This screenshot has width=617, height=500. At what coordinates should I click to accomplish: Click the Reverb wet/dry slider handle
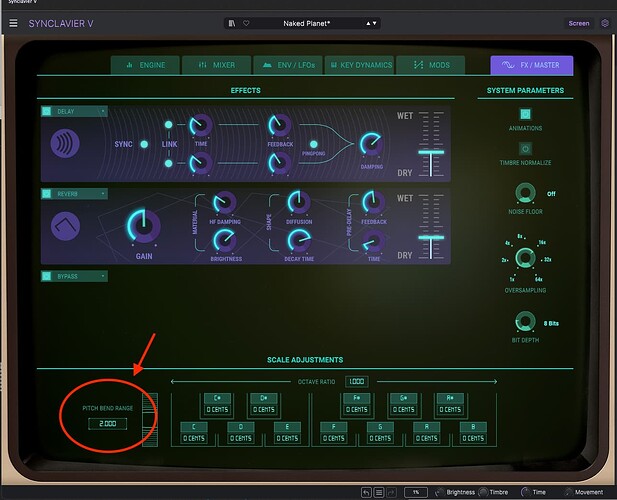point(431,237)
